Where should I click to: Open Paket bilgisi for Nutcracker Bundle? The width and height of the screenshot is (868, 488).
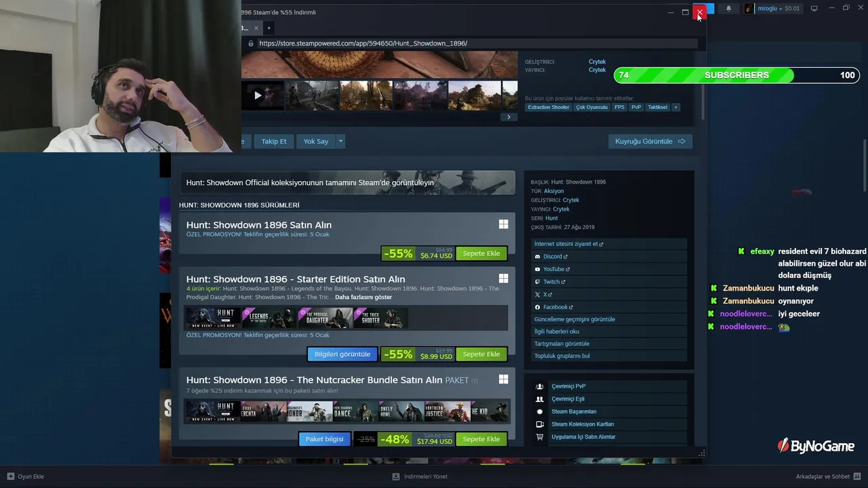(324, 439)
